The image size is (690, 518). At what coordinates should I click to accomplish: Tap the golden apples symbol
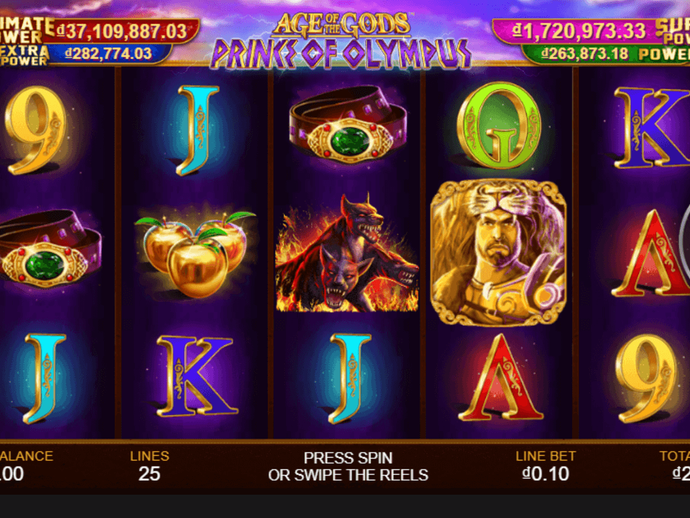(195, 253)
